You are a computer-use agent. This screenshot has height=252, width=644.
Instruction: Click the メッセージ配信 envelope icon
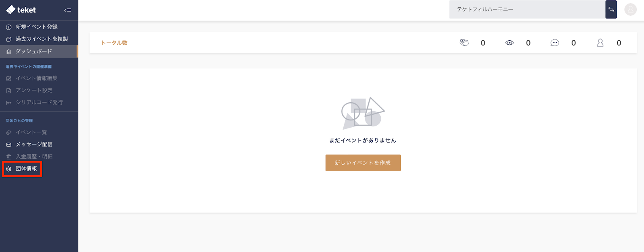[9, 145]
